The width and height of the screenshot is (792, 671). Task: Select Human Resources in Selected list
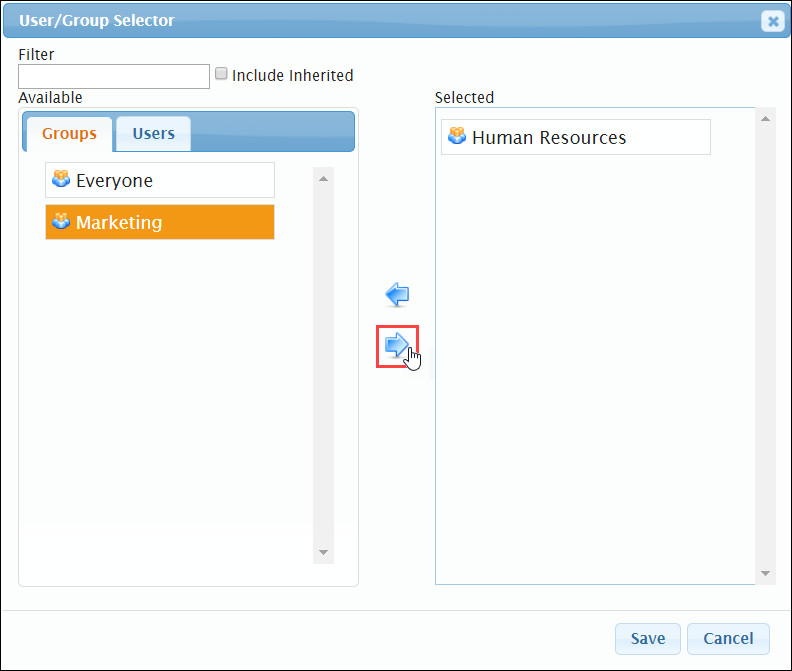pyautogui.click(x=576, y=137)
